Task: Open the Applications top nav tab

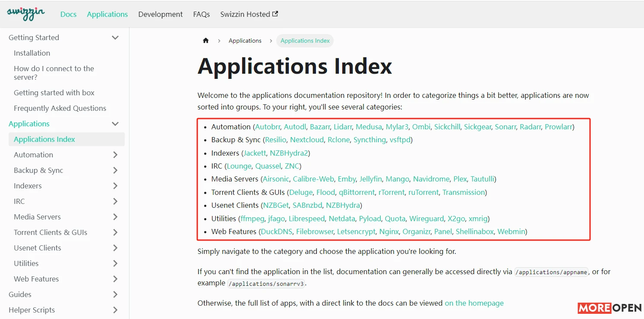Action: 107,14
